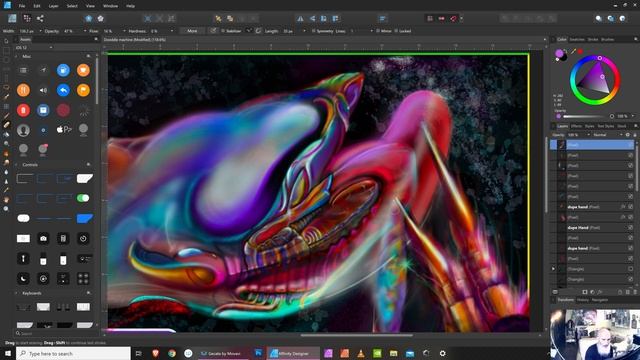
Task: Open the Flow value dropdown
Action: (x=124, y=31)
